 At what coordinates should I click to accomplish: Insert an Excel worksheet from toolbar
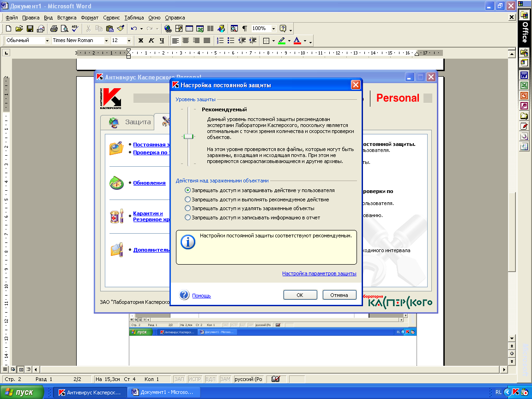pos(200,29)
